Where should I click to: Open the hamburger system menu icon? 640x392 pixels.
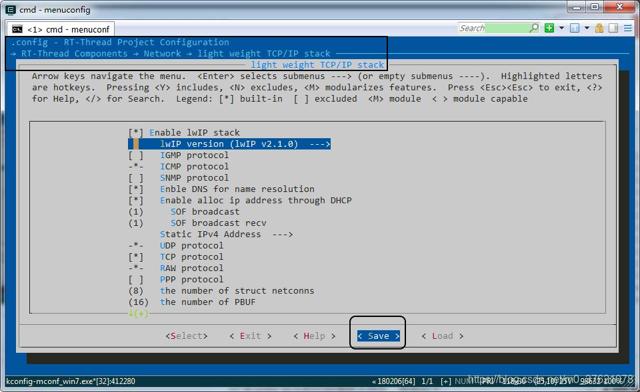pos(628,28)
